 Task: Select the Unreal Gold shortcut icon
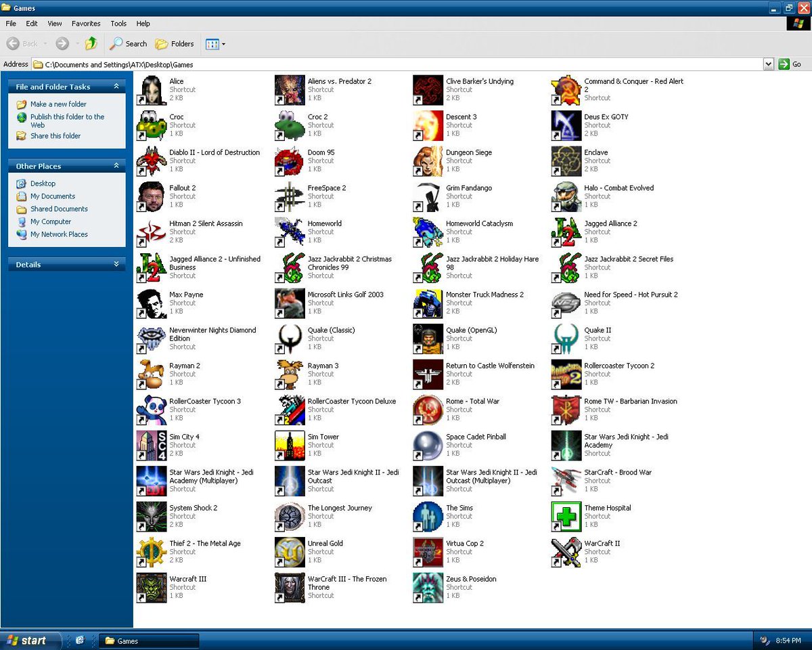290,552
